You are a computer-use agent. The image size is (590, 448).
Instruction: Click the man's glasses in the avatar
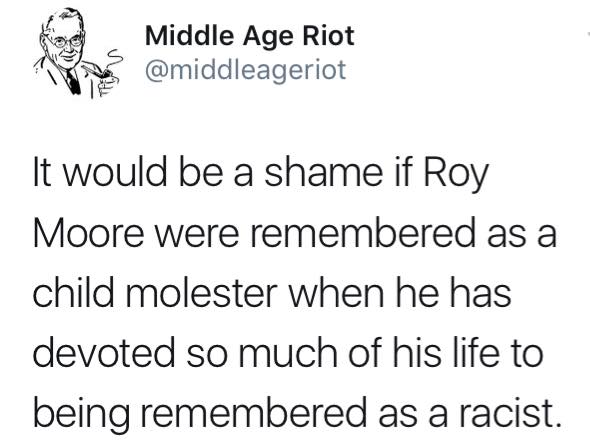click(68, 41)
